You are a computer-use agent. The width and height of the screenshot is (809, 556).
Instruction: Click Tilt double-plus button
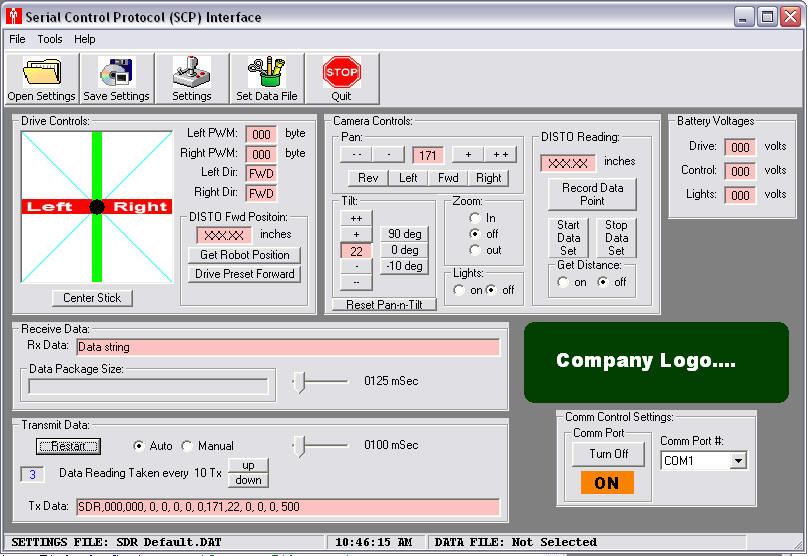click(356, 218)
